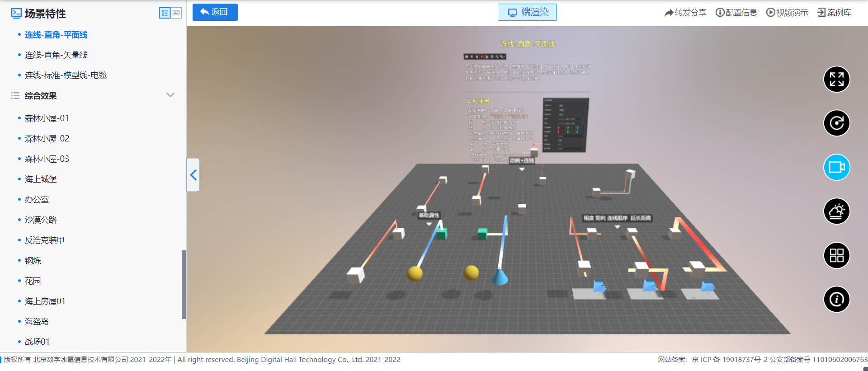Click the 基础属性 label in scene
Viewport: 868px width, 371px height.
(429, 215)
